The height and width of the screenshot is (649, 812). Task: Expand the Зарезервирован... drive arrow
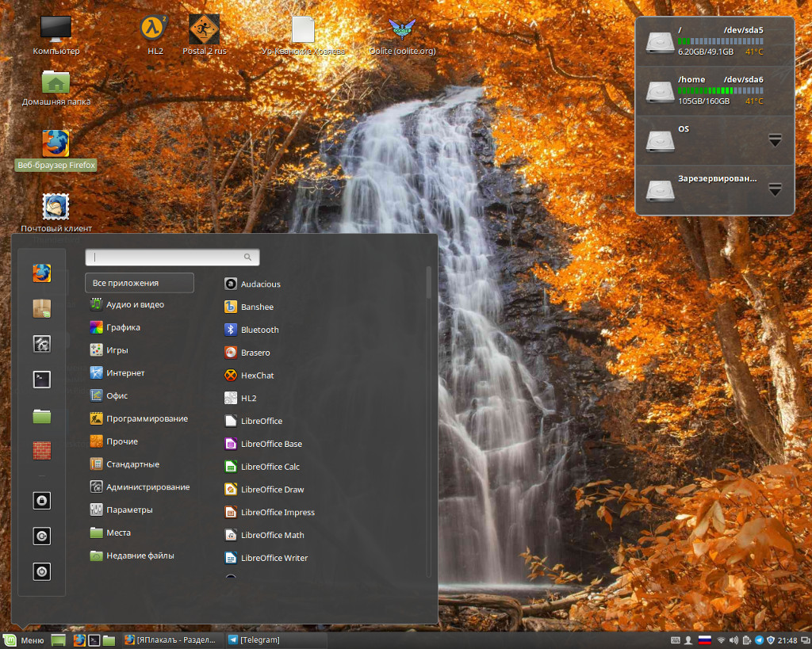pos(775,189)
